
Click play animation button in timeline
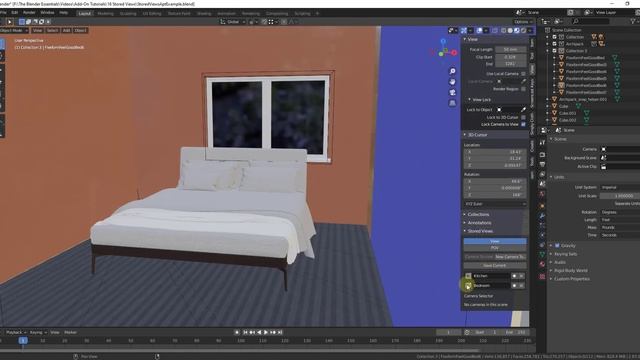coord(266,333)
